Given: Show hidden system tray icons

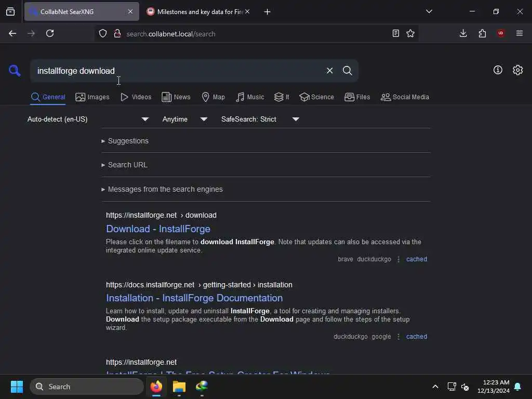Looking at the screenshot, I should click(x=435, y=387).
